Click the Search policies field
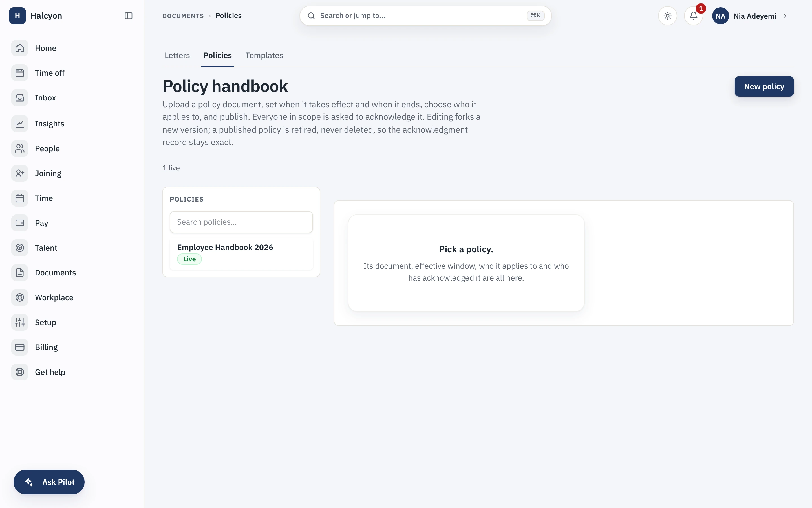 [241, 222]
